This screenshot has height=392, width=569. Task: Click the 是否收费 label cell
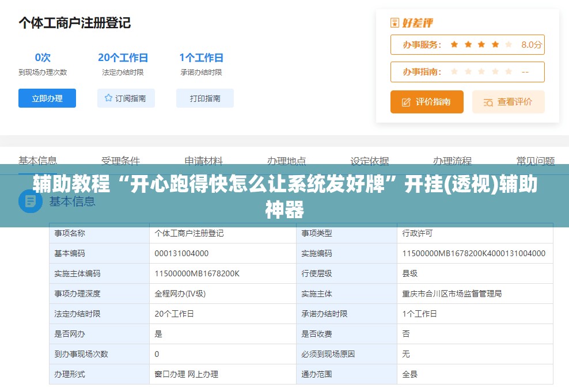pos(346,334)
